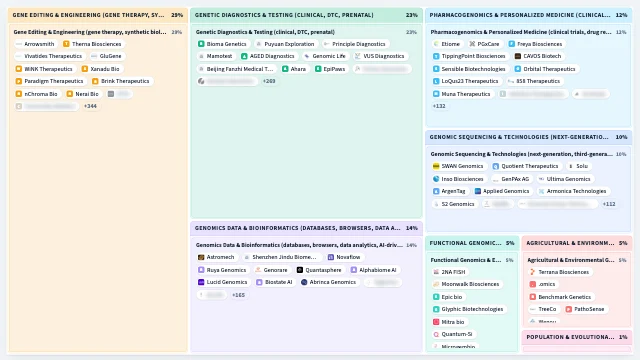The width and height of the screenshot is (640, 360).
Task: Show the +112 more sequencing companies
Action: [x=609, y=204]
